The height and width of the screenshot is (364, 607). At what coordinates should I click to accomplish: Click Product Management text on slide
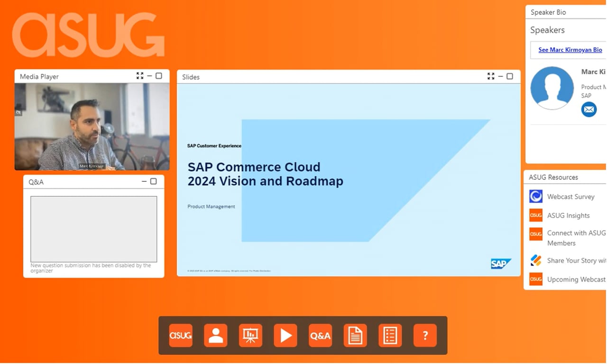pos(211,207)
